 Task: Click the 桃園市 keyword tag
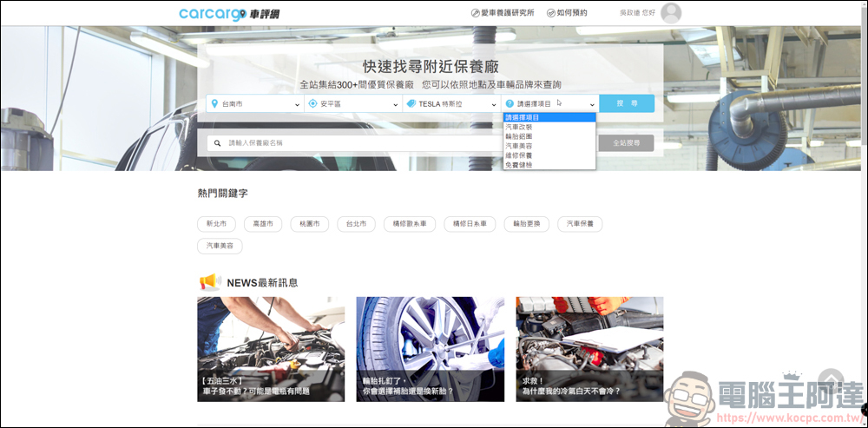[x=310, y=224]
